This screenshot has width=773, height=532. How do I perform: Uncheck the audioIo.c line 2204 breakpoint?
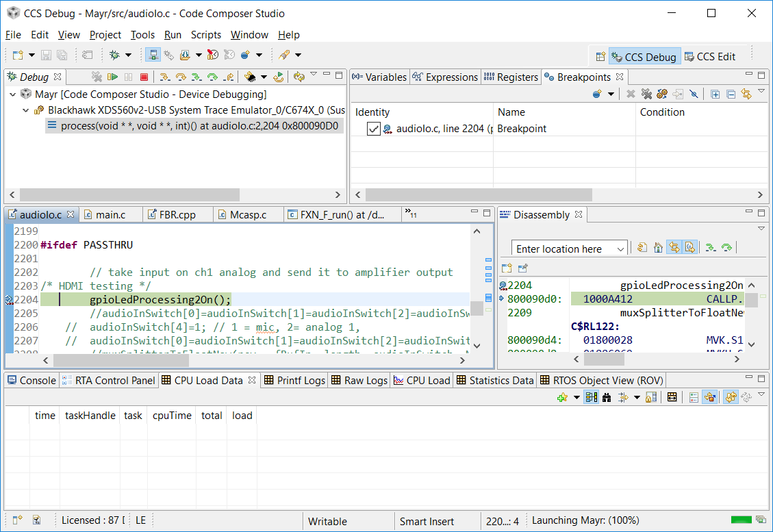373,129
